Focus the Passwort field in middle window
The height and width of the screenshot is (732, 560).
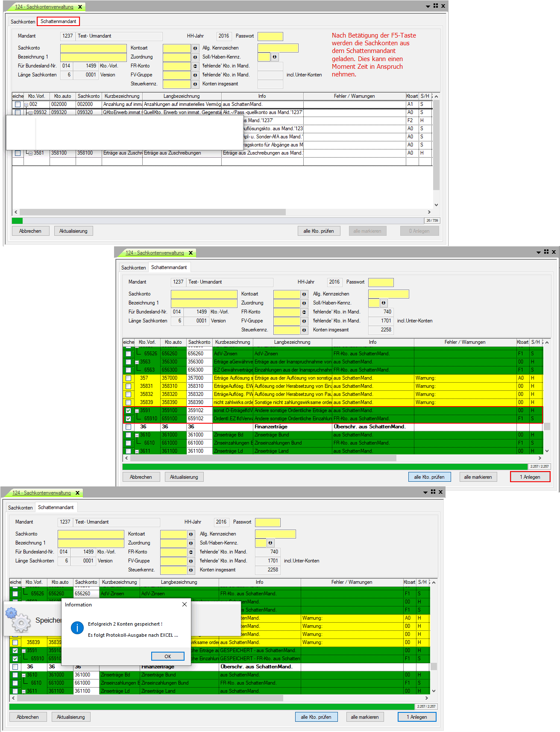coord(381,282)
